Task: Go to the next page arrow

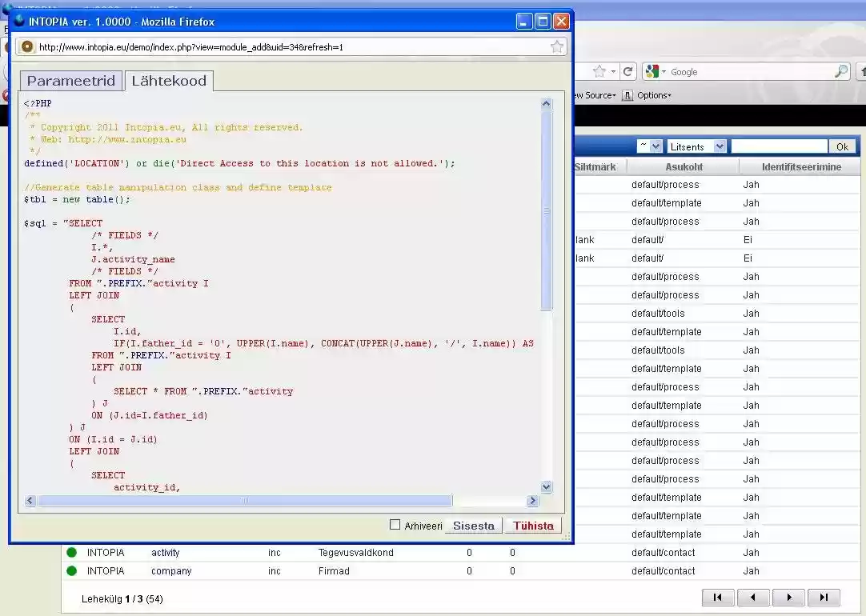Action: 788,597
